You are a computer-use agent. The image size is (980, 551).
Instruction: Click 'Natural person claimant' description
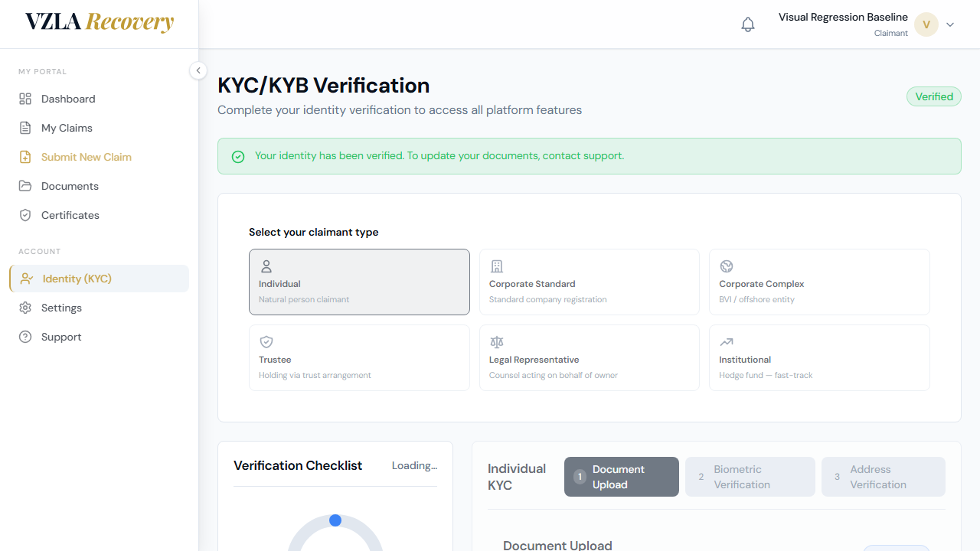click(x=304, y=299)
